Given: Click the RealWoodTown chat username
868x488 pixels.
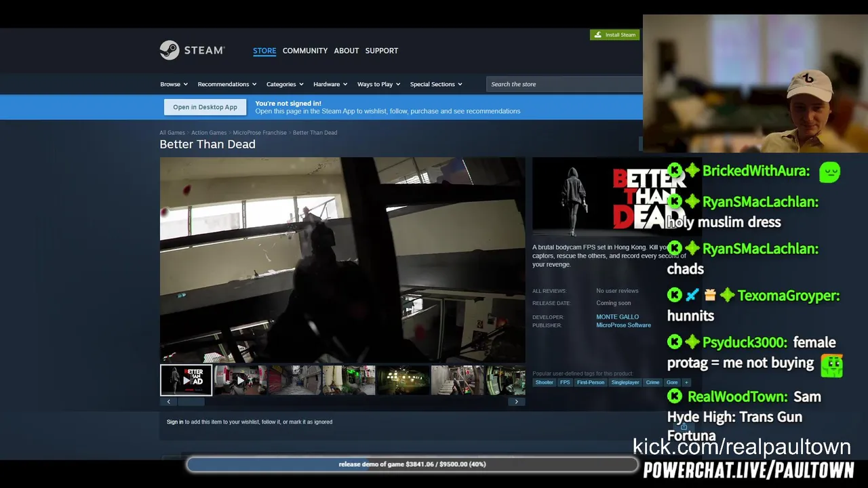Looking at the screenshot, I should click(738, 396).
